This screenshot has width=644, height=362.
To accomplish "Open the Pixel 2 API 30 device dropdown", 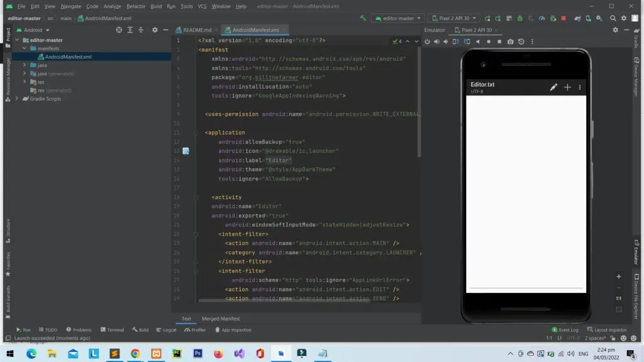I will pyautogui.click(x=453, y=18).
